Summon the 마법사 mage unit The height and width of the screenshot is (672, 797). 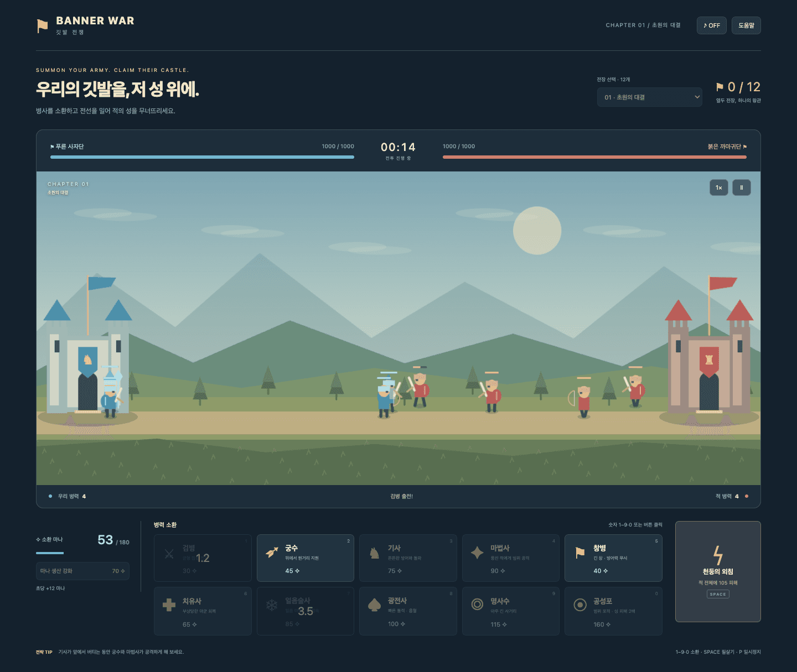coord(511,558)
